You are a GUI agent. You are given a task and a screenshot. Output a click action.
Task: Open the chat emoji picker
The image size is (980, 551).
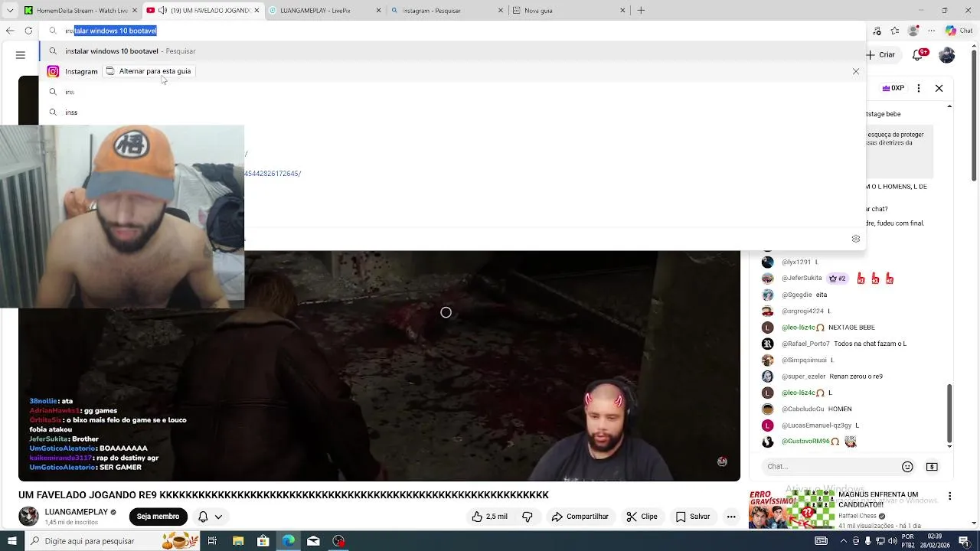coord(907,467)
